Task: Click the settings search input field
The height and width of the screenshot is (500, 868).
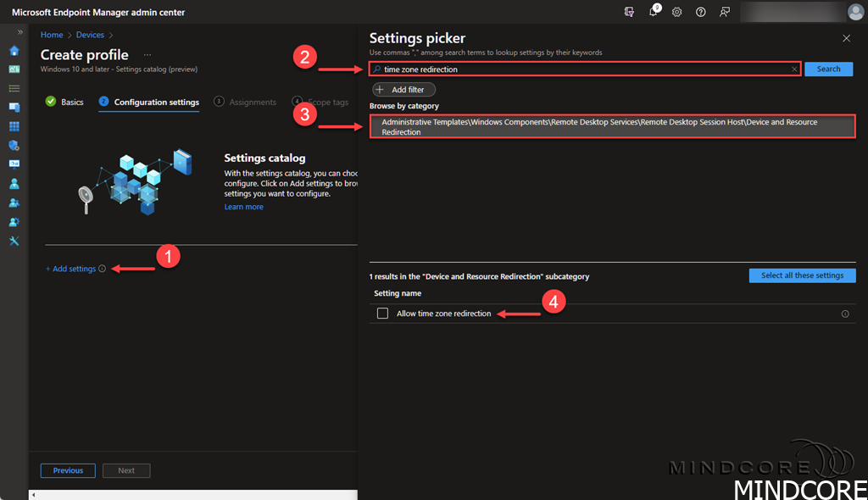Action: (x=585, y=69)
